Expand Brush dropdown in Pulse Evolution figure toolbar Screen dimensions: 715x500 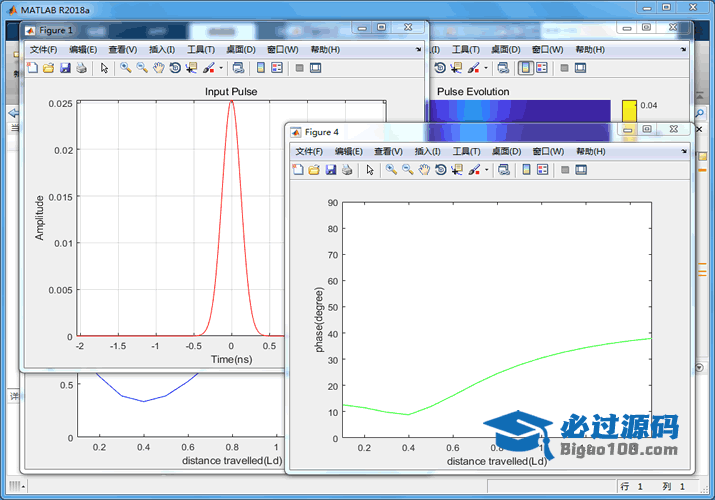[x=486, y=68]
